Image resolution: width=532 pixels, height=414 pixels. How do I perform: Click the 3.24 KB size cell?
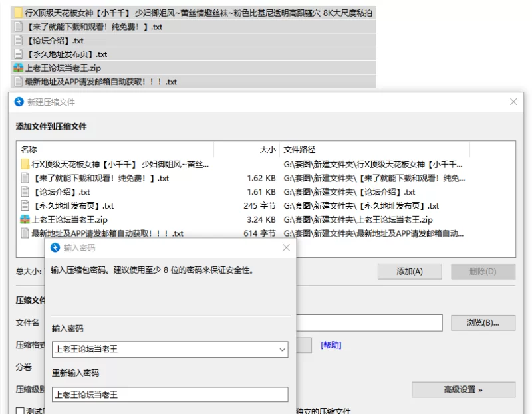[x=261, y=220]
